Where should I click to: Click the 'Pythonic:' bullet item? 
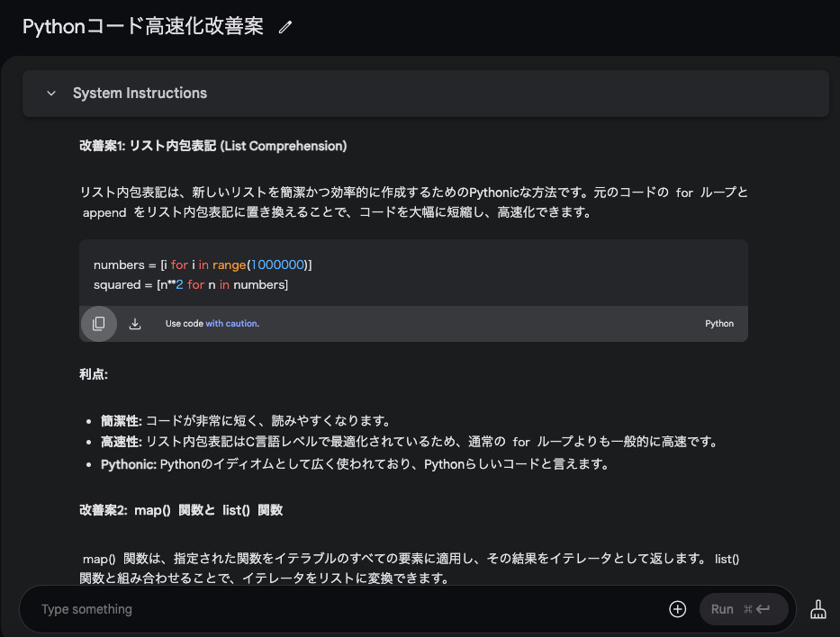click(x=356, y=464)
